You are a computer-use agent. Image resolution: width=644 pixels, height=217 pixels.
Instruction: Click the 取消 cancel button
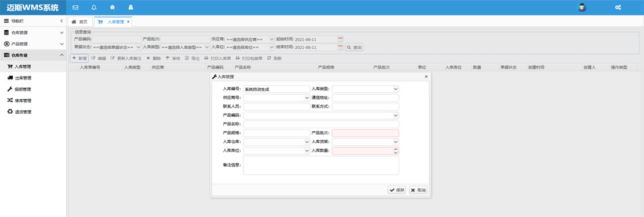[x=418, y=190]
